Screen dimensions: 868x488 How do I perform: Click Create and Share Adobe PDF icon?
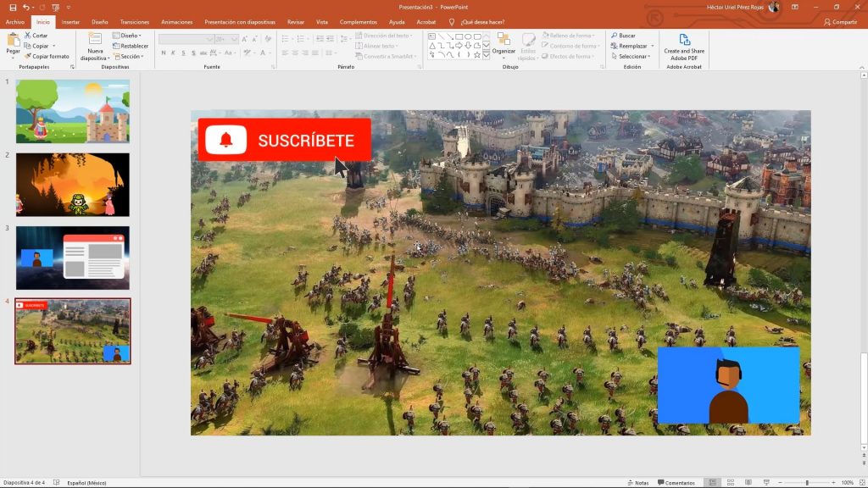pyautogui.click(x=684, y=42)
